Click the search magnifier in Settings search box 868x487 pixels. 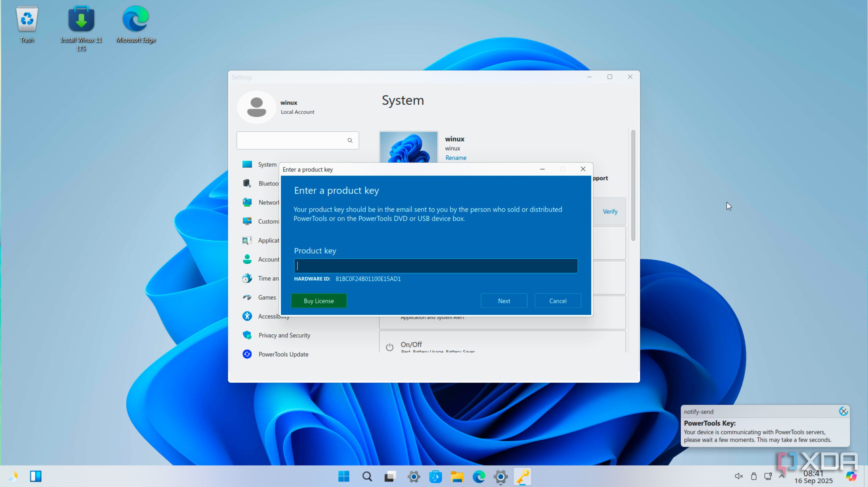coord(350,140)
